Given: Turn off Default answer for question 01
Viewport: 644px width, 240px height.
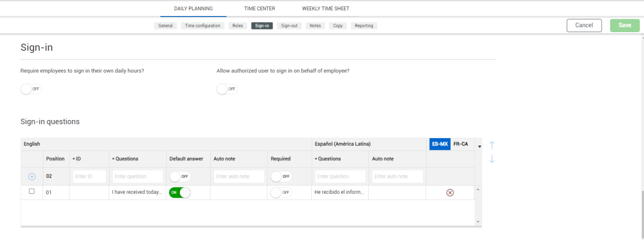Looking at the screenshot, I should [x=180, y=192].
